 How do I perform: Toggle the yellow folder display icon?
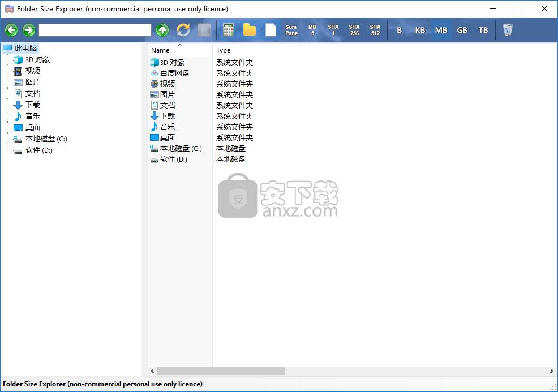[x=250, y=30]
